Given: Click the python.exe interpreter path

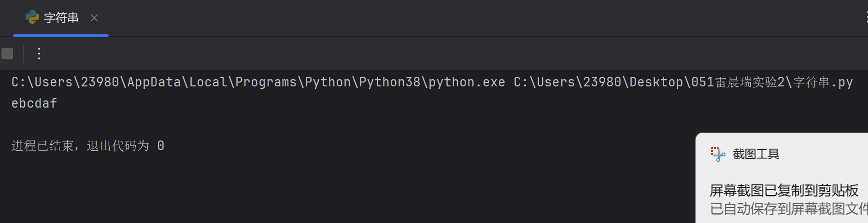Looking at the screenshot, I should click(x=258, y=83).
